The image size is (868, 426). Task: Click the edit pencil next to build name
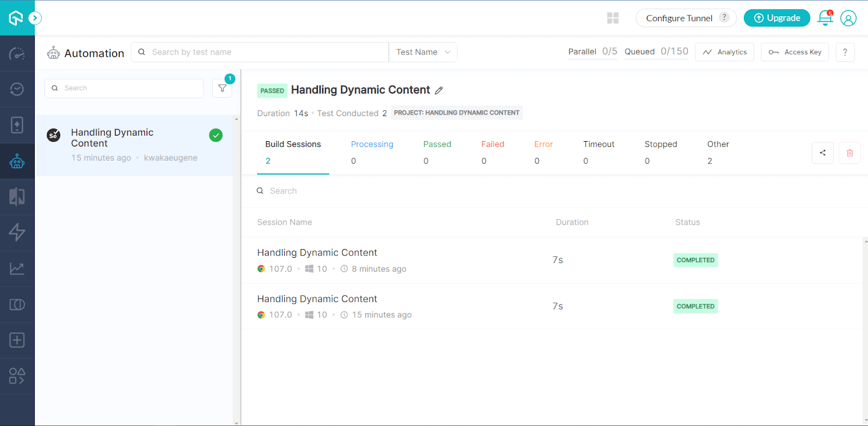tap(439, 91)
